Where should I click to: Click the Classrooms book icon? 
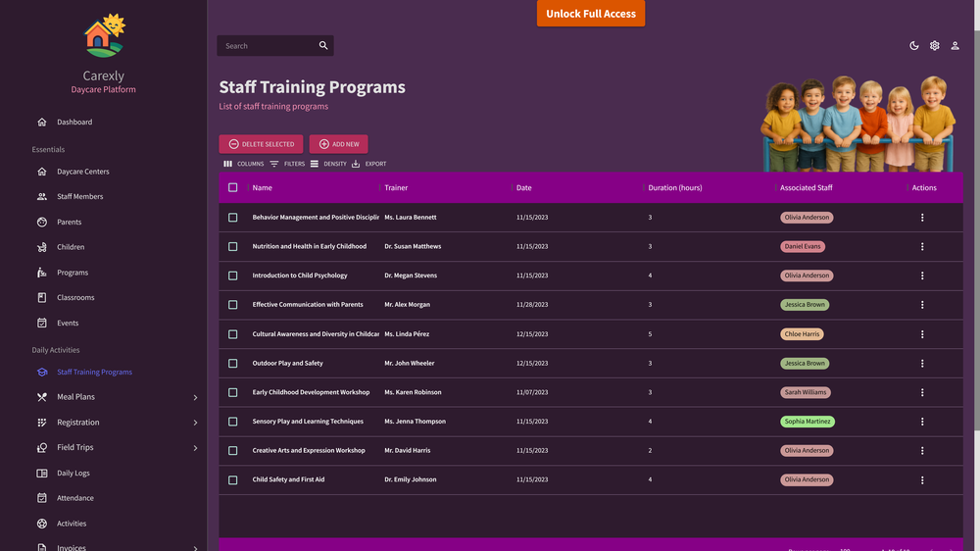pos(42,298)
